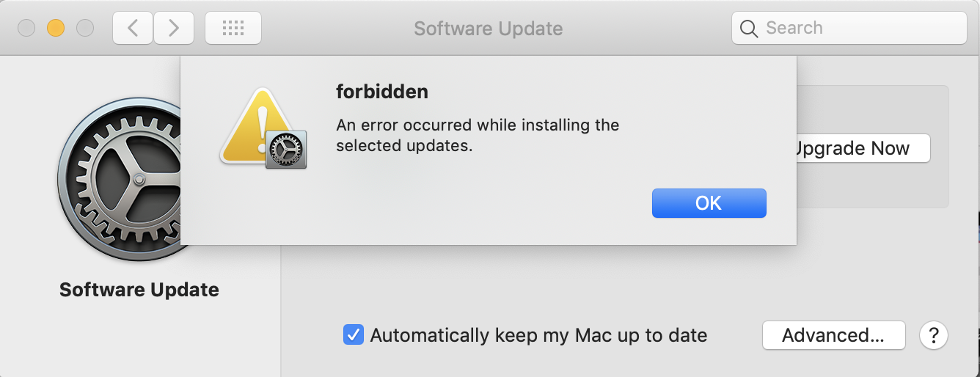
Task: Open help with the question mark button
Action: [x=934, y=335]
